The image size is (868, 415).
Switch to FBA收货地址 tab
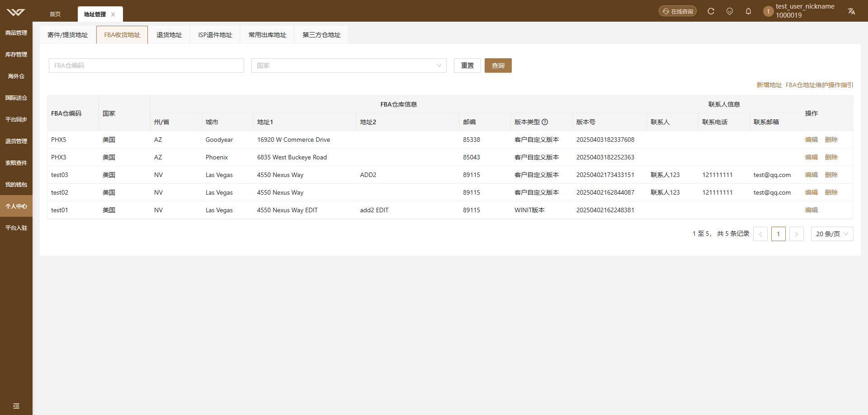point(122,35)
